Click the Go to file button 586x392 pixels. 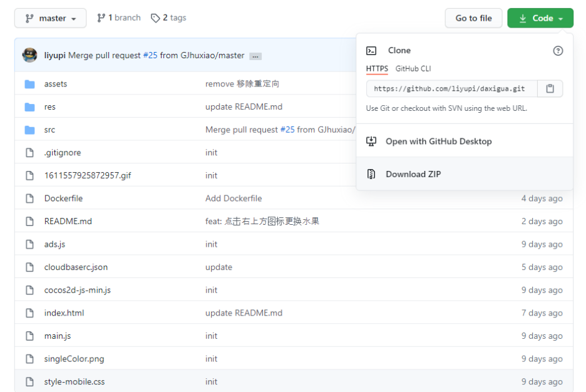(473, 18)
